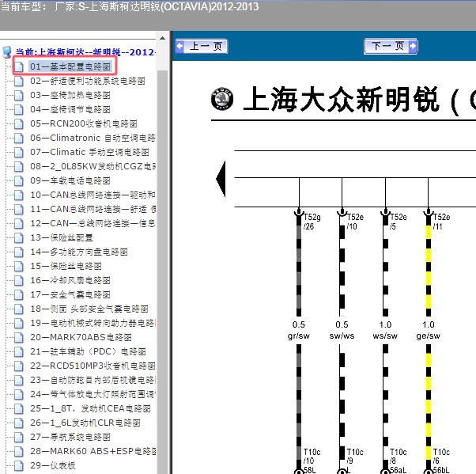This screenshot has height=474, width=476.
Task: Click connector label T10c /10
Action: (312, 457)
